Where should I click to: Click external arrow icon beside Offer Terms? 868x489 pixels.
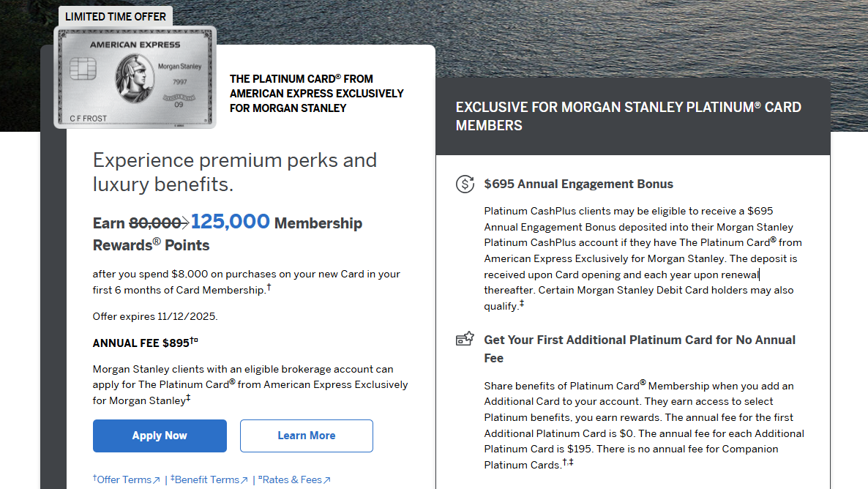click(x=157, y=480)
